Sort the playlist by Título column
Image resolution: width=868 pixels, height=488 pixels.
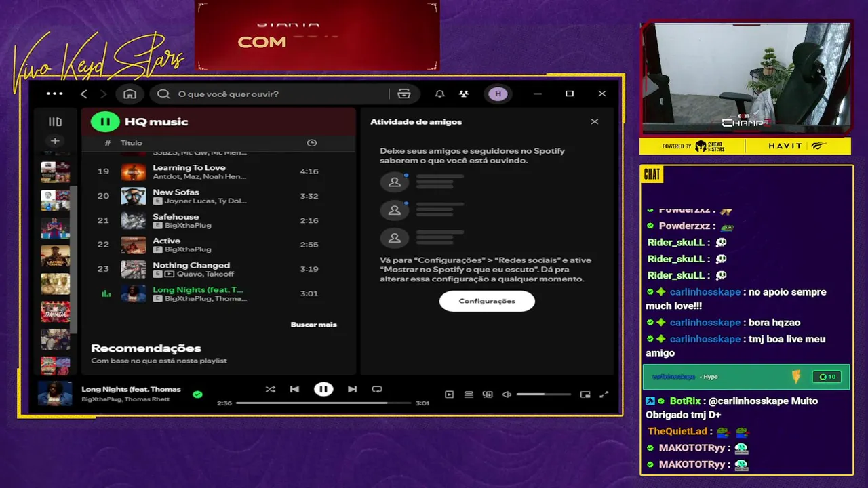point(132,143)
